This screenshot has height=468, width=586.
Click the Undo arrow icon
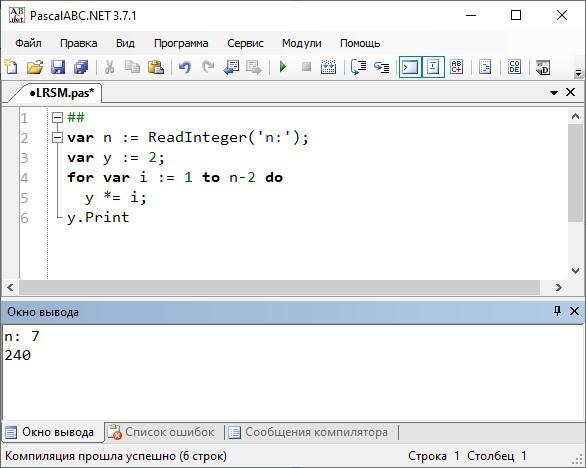(x=185, y=67)
